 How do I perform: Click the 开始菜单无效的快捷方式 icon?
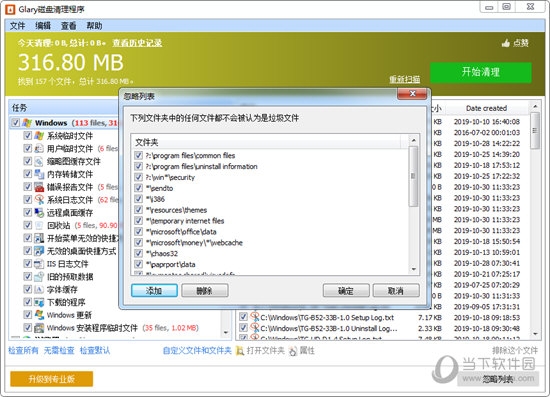39,238
